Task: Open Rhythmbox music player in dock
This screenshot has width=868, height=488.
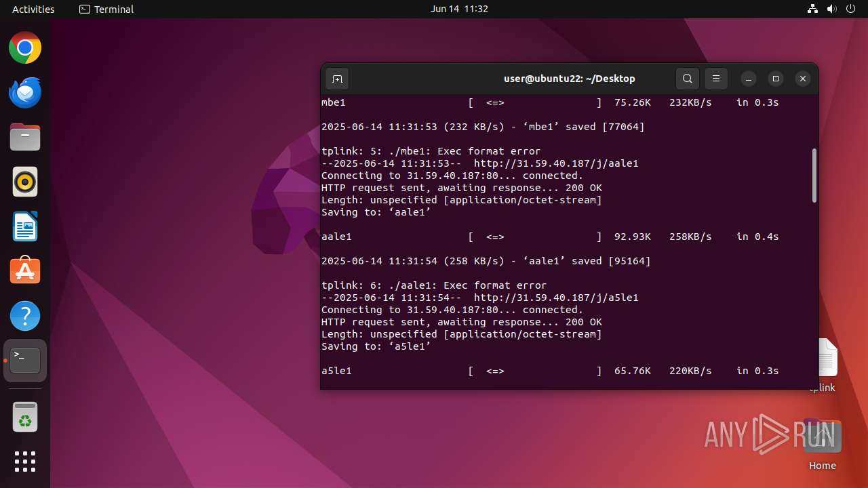Action: pyautogui.click(x=25, y=182)
